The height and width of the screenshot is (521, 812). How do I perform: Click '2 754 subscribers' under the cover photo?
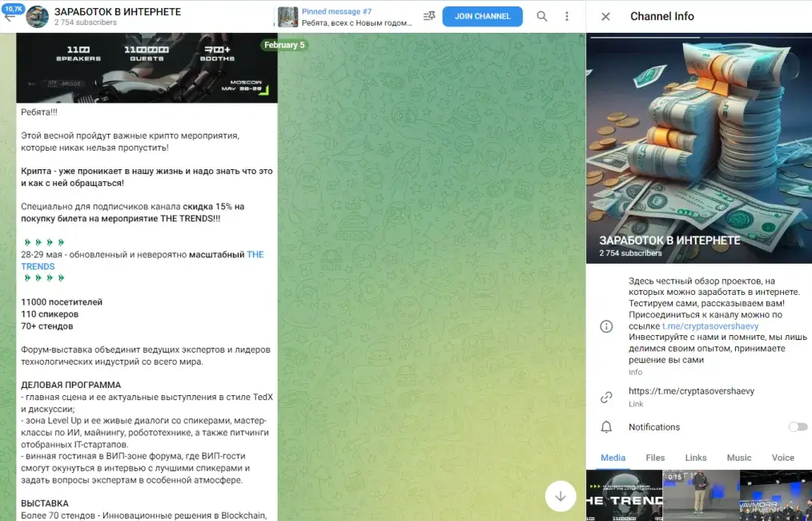630,253
